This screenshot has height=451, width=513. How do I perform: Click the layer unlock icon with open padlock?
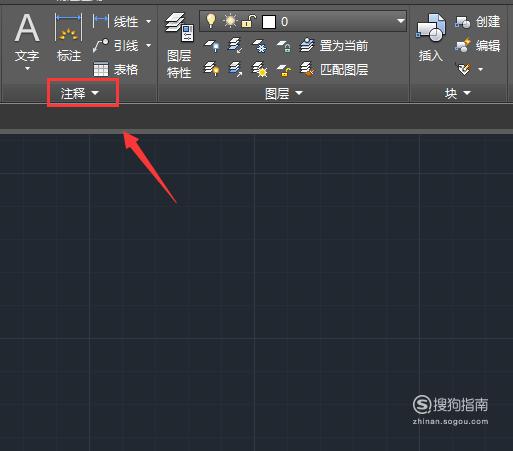pyautogui.click(x=283, y=70)
